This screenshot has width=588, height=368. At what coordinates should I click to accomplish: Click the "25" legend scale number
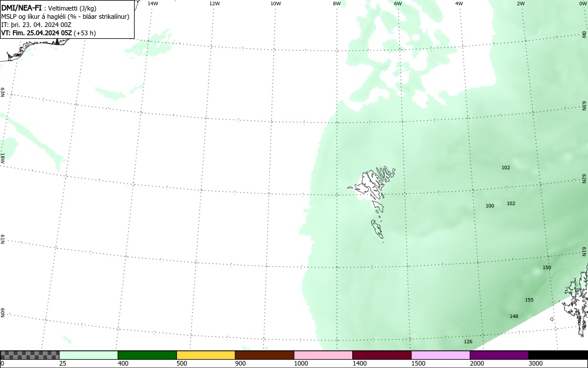pos(63,363)
